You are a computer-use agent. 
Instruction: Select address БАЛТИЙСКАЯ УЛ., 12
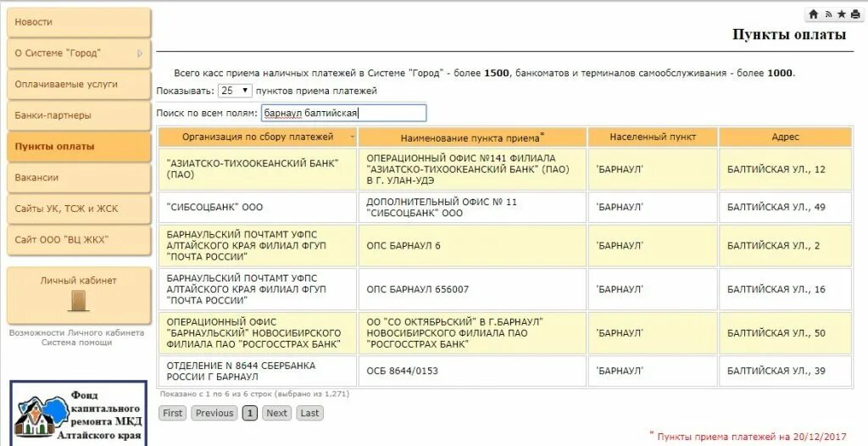point(785,170)
